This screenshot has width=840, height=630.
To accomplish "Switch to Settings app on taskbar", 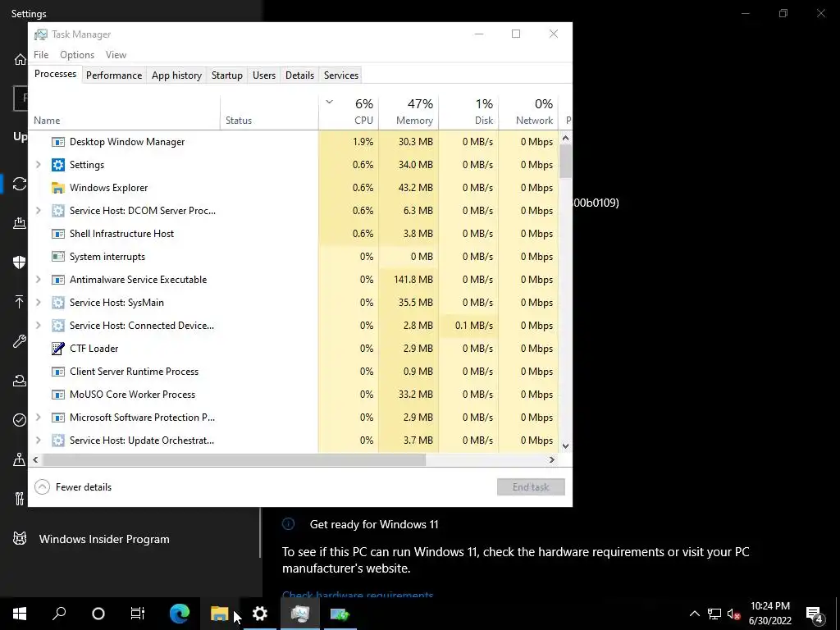I will click(260, 614).
